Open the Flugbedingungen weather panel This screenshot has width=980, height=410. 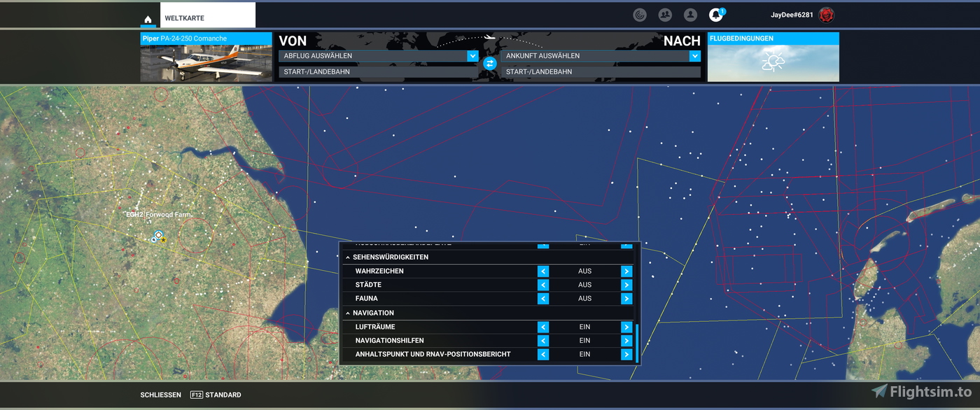[773, 57]
